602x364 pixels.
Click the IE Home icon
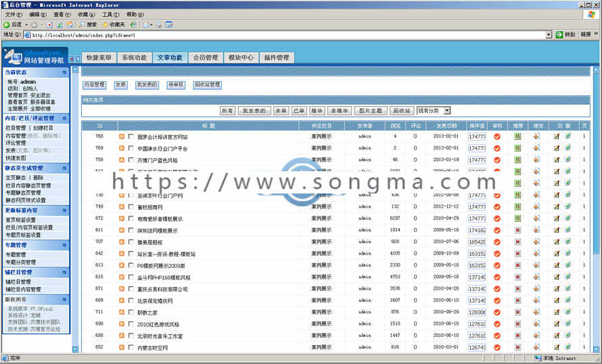[x=70, y=24]
